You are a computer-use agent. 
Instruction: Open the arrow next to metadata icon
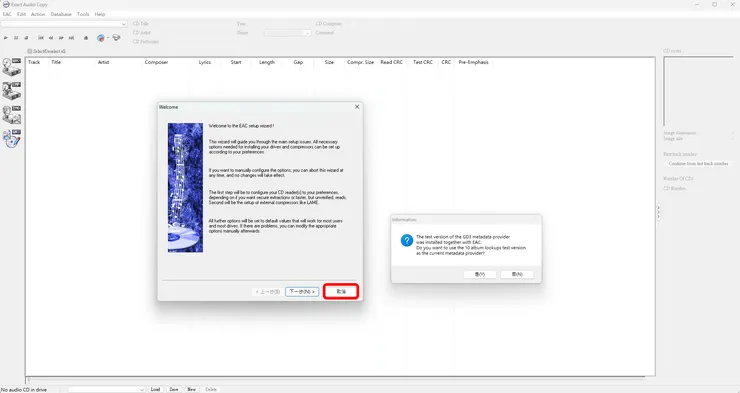pos(108,38)
